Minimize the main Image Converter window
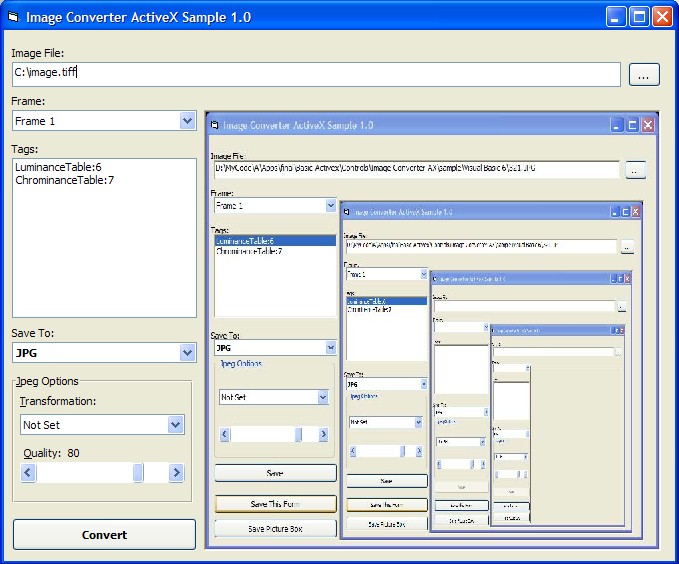The width and height of the screenshot is (679, 564). click(x=615, y=17)
